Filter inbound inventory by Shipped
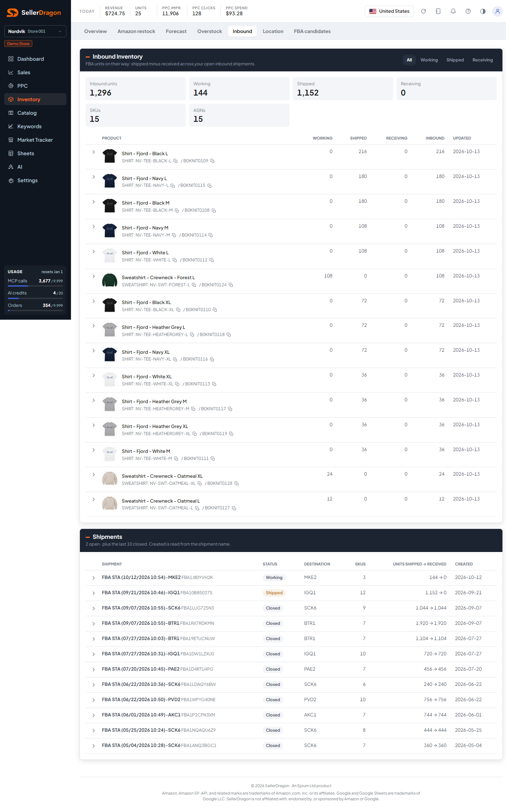 tap(455, 60)
